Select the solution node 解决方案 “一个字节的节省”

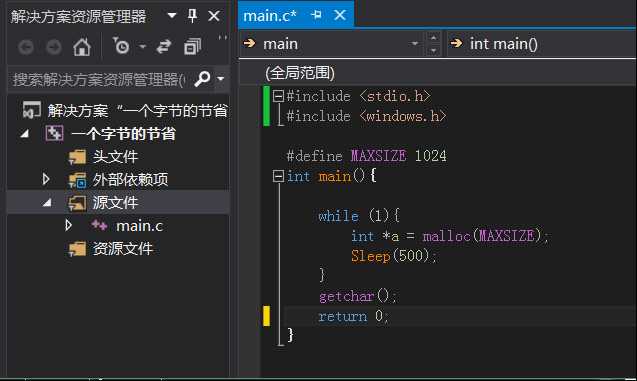(x=137, y=110)
